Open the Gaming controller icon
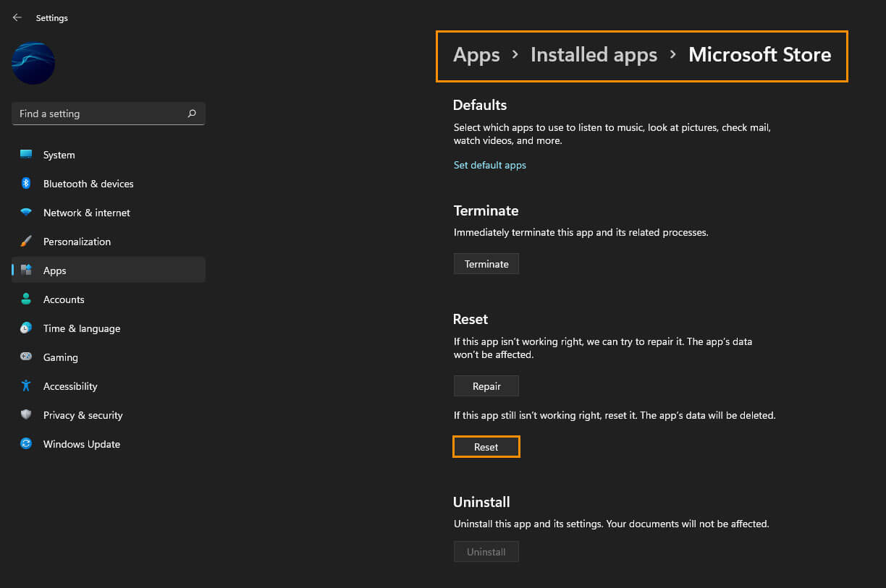 tap(26, 357)
